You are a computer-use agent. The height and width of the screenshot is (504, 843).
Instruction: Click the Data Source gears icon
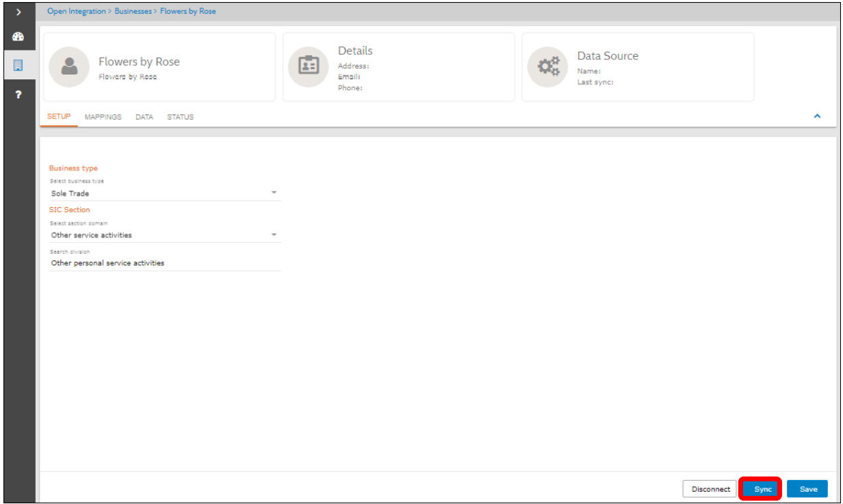pos(547,67)
